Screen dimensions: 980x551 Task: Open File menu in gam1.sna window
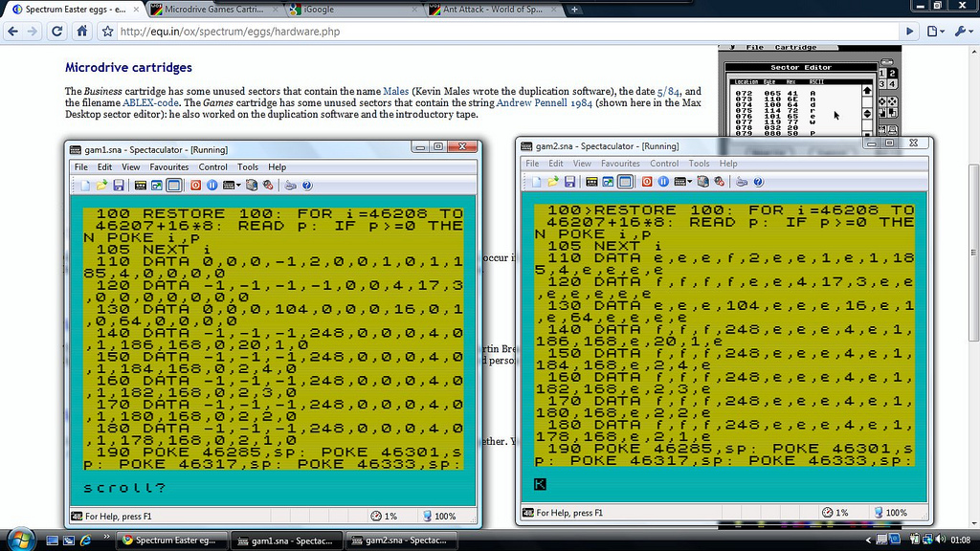point(81,166)
